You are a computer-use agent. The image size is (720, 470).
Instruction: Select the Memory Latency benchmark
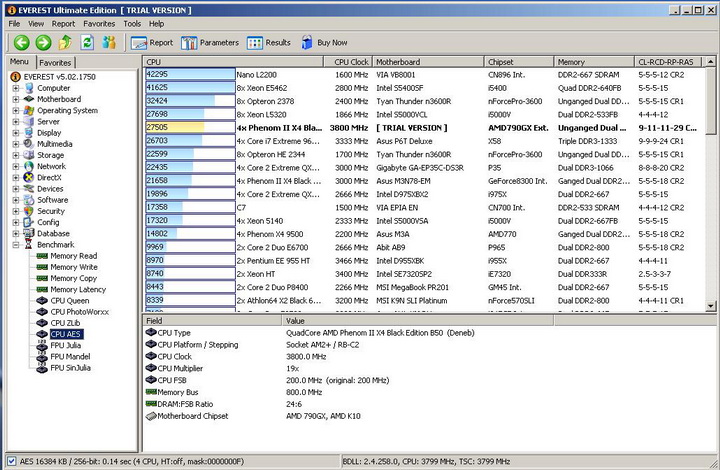pyautogui.click(x=78, y=290)
